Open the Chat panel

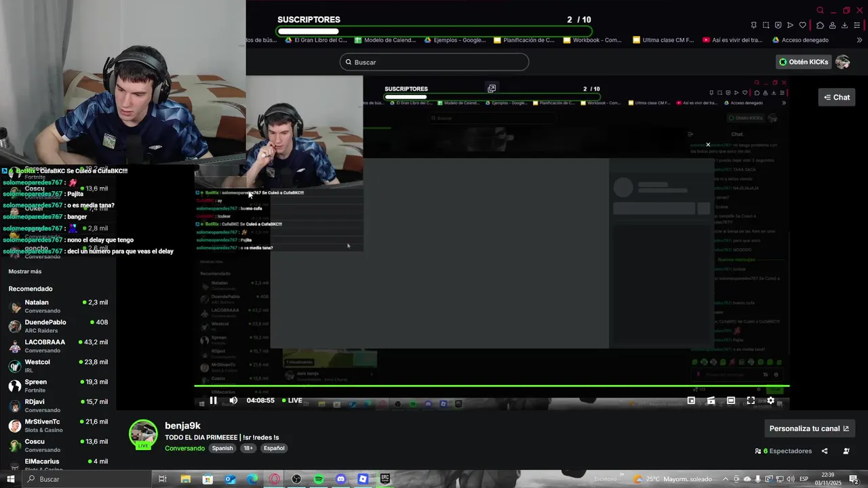pyautogui.click(x=837, y=98)
